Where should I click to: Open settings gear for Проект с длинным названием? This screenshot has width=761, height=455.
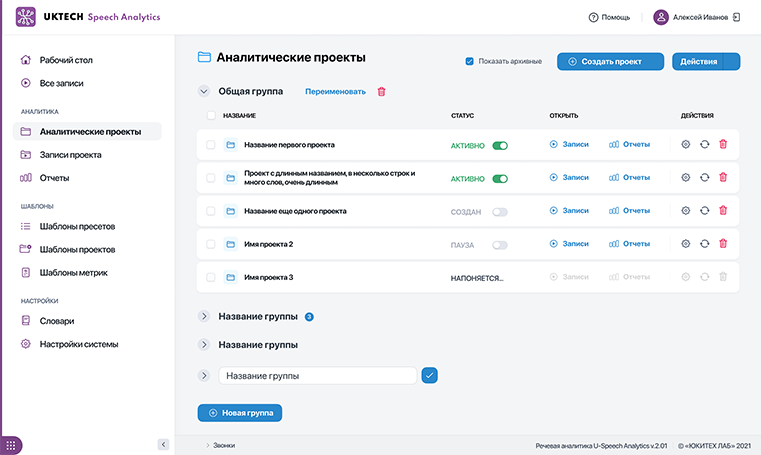[x=686, y=178]
